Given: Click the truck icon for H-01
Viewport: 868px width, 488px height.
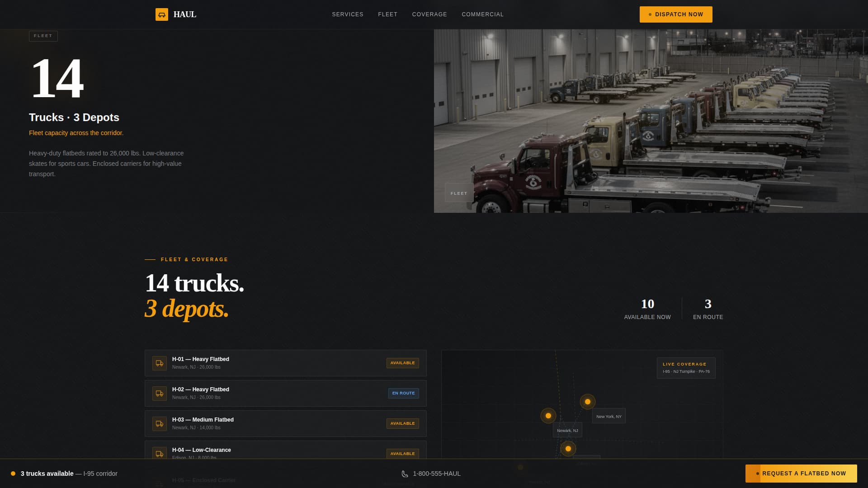Looking at the screenshot, I should [x=160, y=363].
